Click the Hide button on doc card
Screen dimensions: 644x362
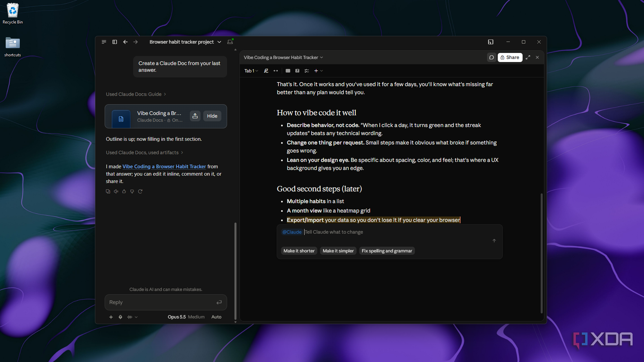click(212, 116)
